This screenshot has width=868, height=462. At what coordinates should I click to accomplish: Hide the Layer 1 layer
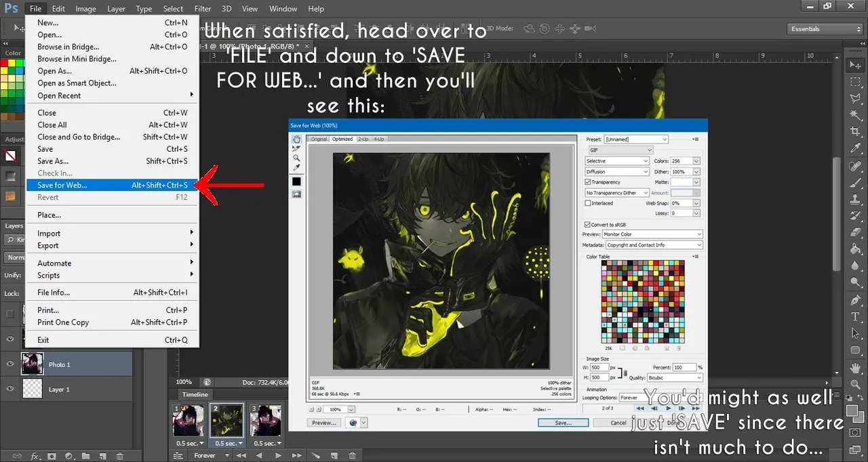[9, 390]
